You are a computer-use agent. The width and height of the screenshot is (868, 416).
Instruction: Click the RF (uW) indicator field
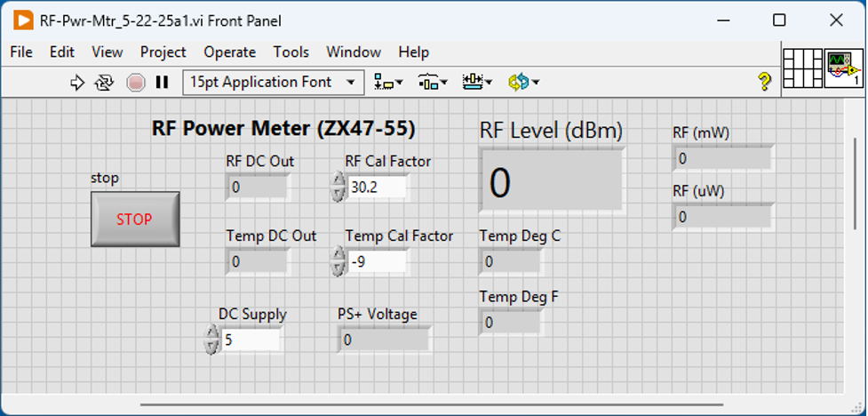click(723, 217)
